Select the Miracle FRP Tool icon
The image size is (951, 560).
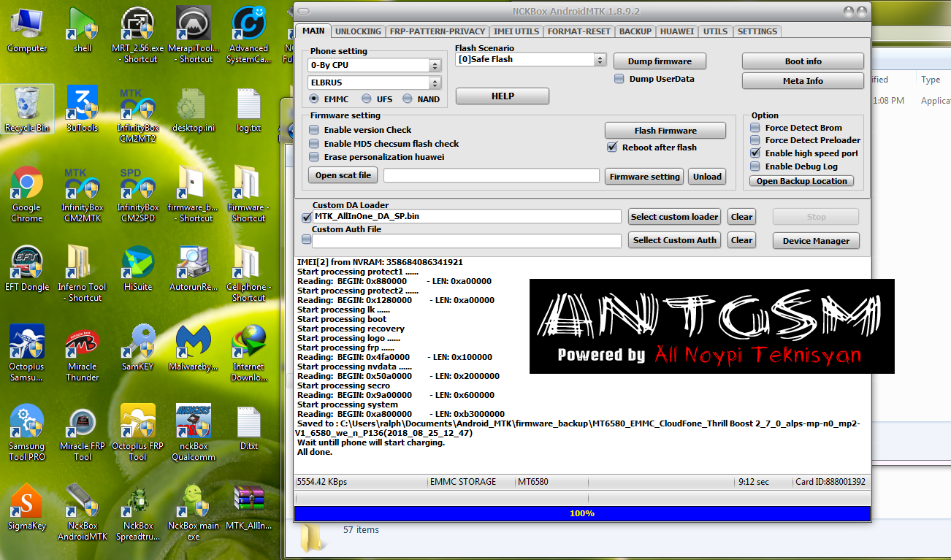click(82, 432)
